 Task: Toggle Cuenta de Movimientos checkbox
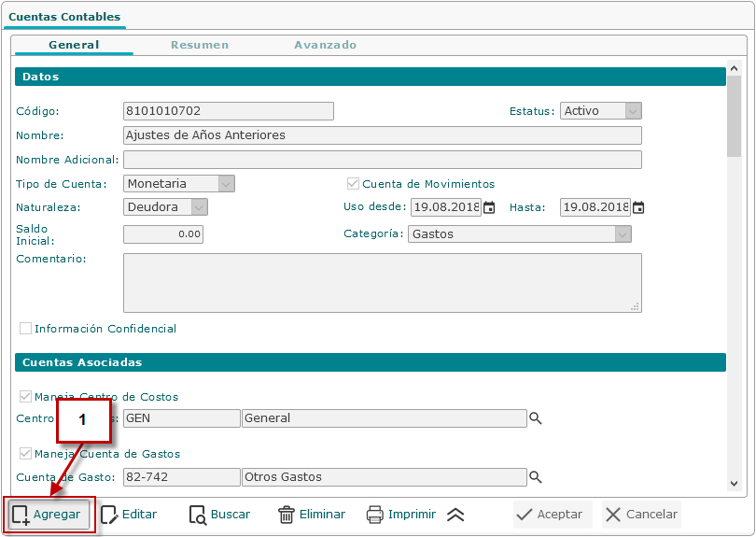353,184
